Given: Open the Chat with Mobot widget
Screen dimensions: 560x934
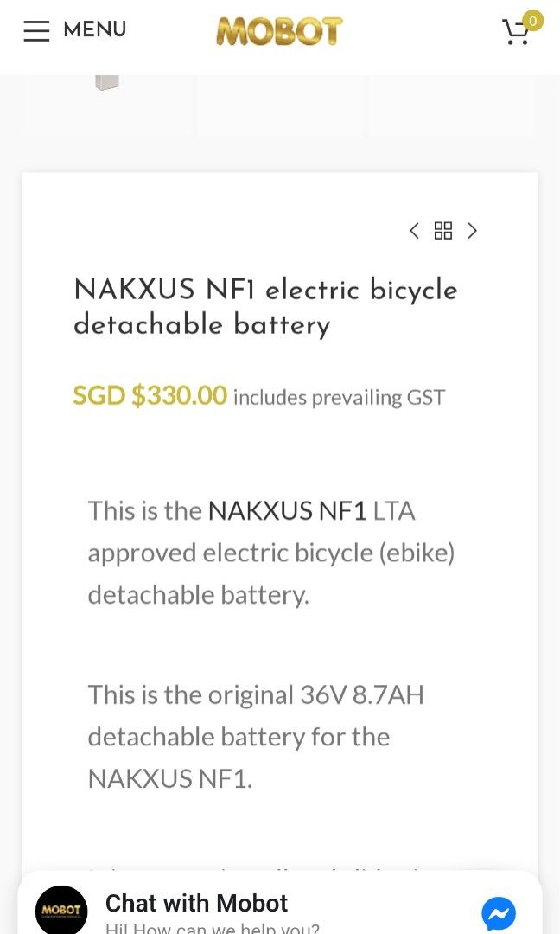Looking at the screenshot, I should point(195,903).
